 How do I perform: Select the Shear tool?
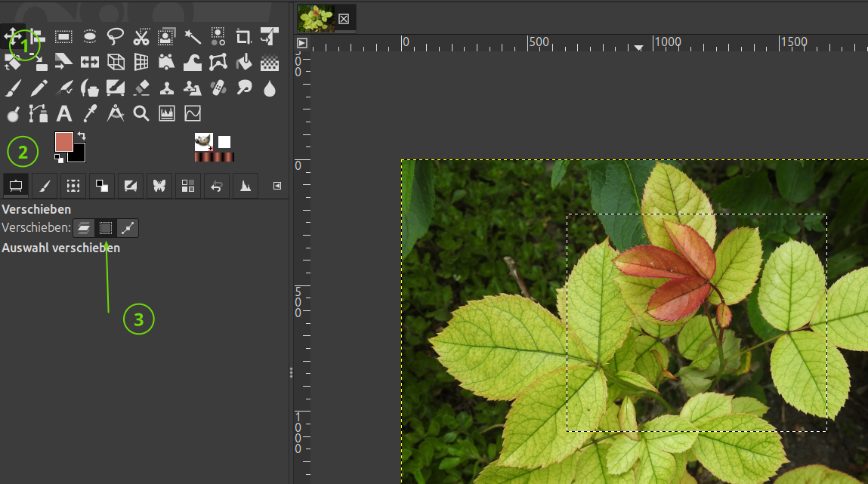63,63
